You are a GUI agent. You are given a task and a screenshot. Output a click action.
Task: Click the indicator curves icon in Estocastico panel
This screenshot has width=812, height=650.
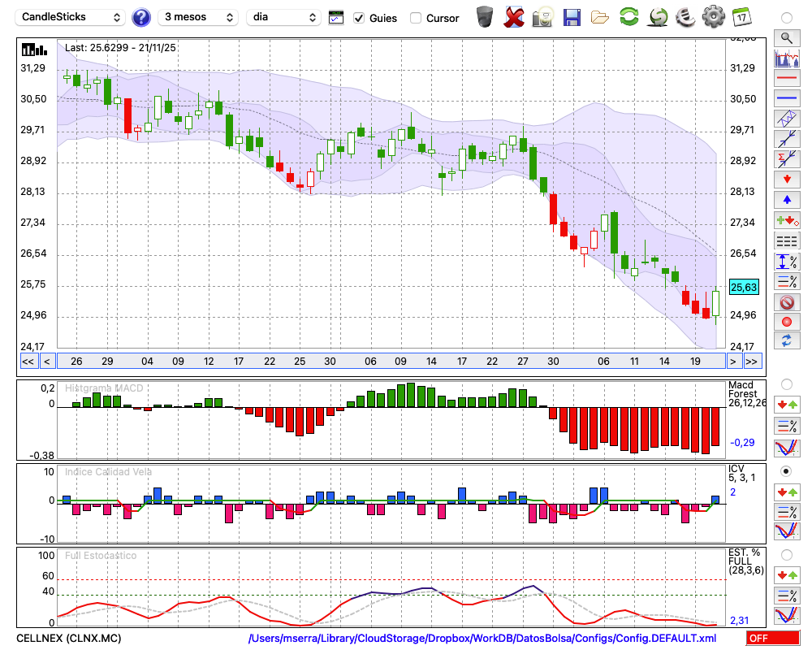coord(787,615)
